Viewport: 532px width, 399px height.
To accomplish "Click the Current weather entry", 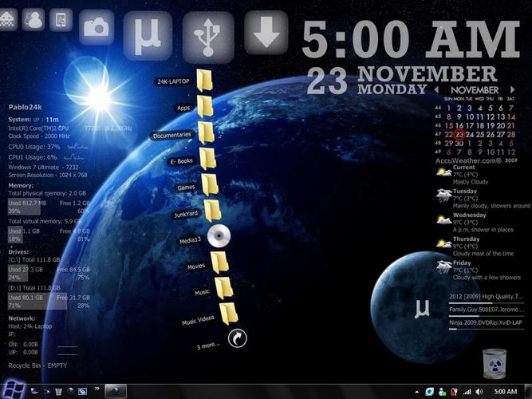I will [x=463, y=175].
